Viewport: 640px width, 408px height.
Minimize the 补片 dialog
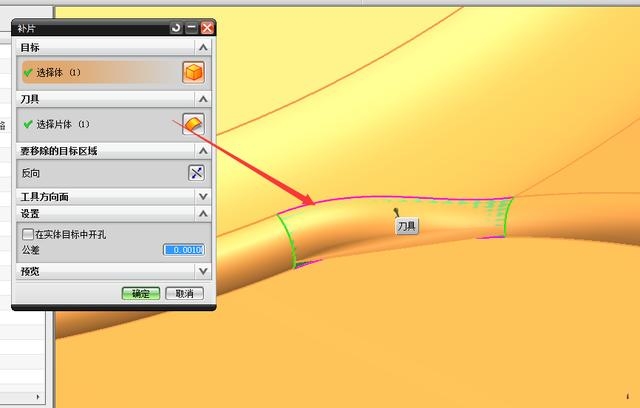pos(191,28)
